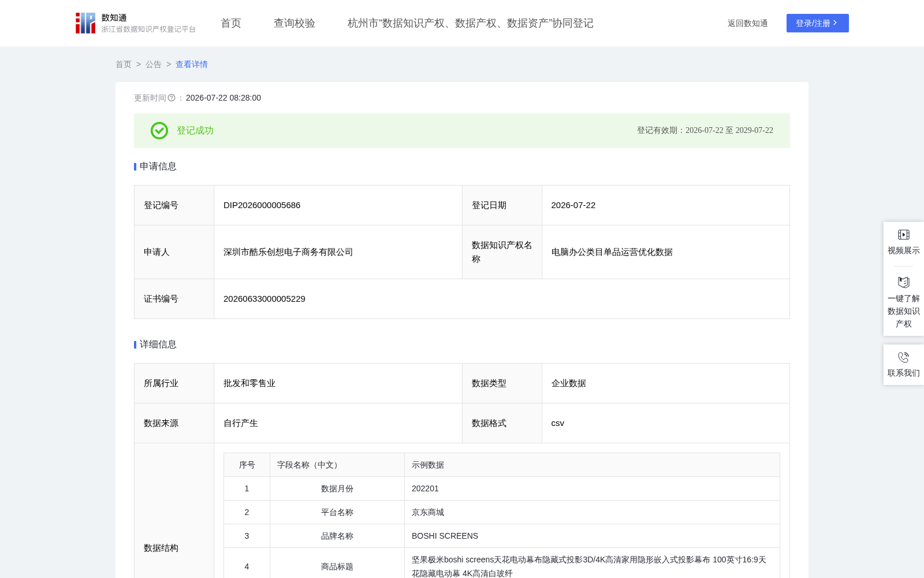Screen dimensions: 924x578
Task: Click the 数据结构 row label
Action: (x=161, y=548)
